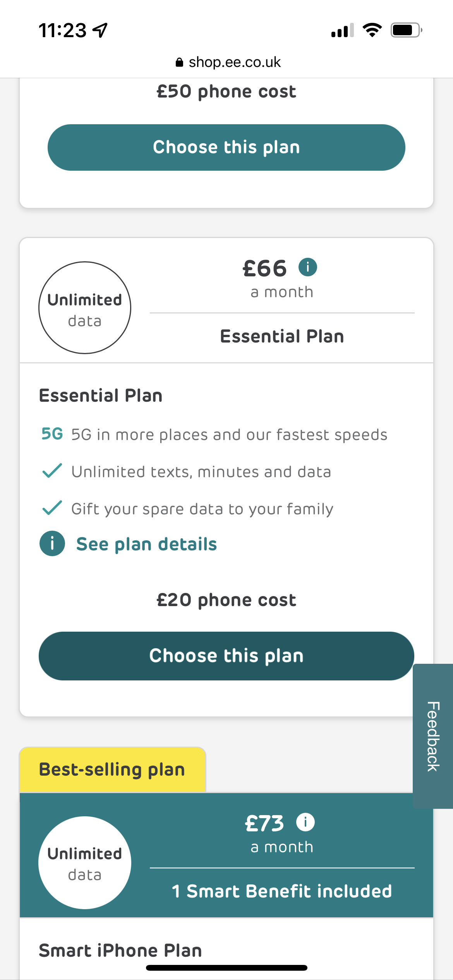This screenshot has height=980, width=453.
Task: Tap the £20 phone cost text
Action: coord(226,600)
